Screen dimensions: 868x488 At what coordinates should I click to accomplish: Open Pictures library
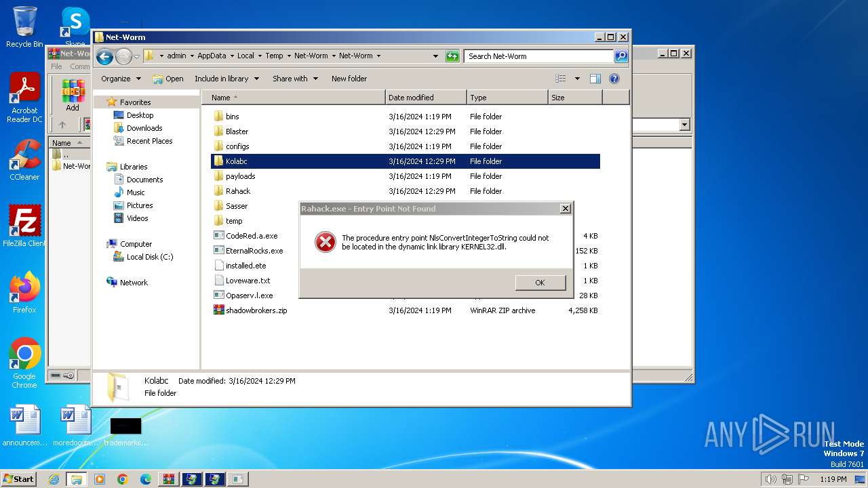[x=140, y=205]
